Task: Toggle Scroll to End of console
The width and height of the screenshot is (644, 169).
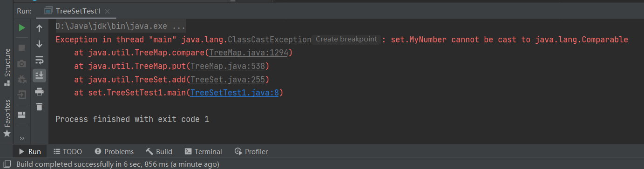Action: click(39, 75)
